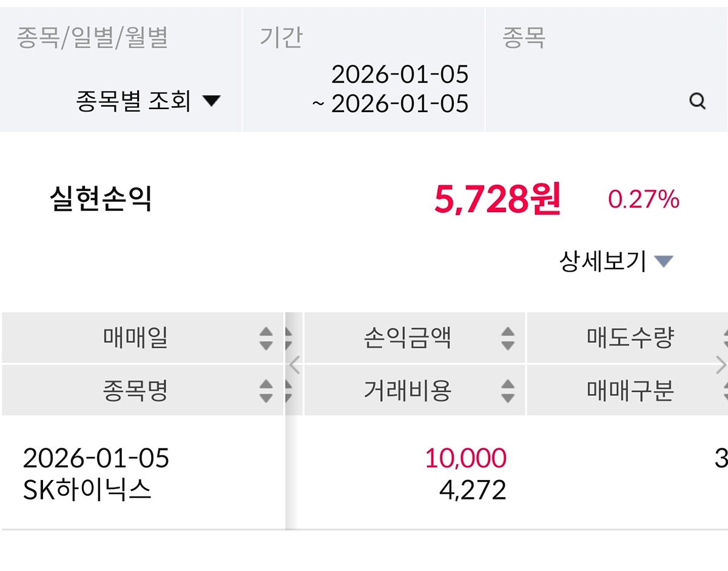Viewport: 728px width, 571px height.
Task: Click the 매매구분 column header
Action: (630, 390)
